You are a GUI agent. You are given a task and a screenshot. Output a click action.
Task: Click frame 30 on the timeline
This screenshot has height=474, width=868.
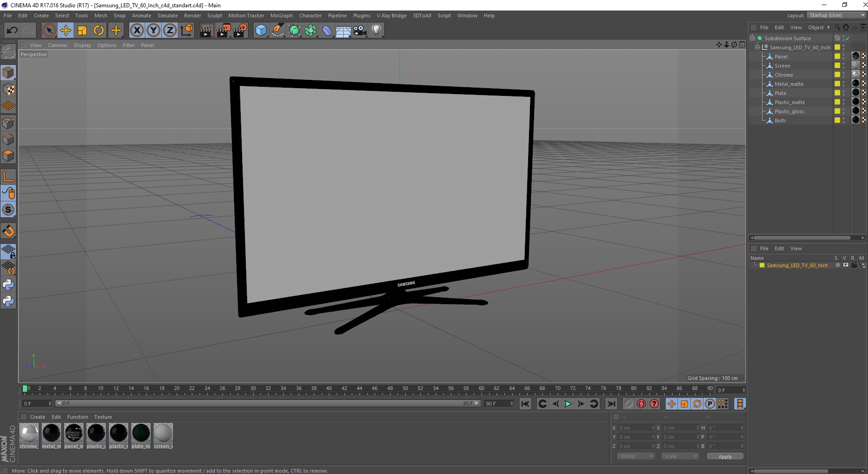click(253, 390)
